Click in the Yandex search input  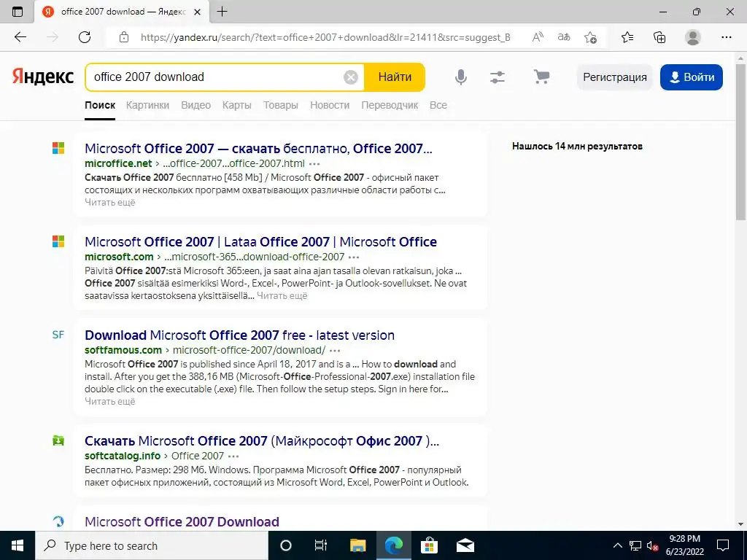point(217,77)
